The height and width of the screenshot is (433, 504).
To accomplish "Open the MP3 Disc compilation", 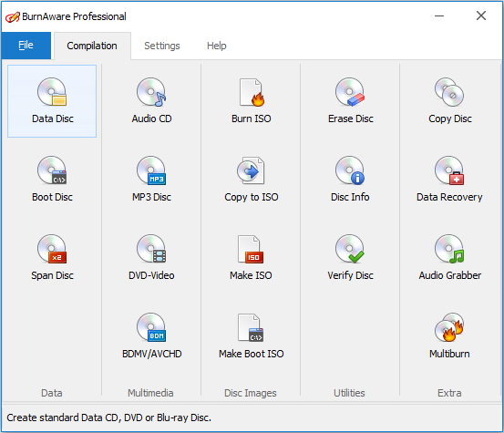I will [x=151, y=180].
